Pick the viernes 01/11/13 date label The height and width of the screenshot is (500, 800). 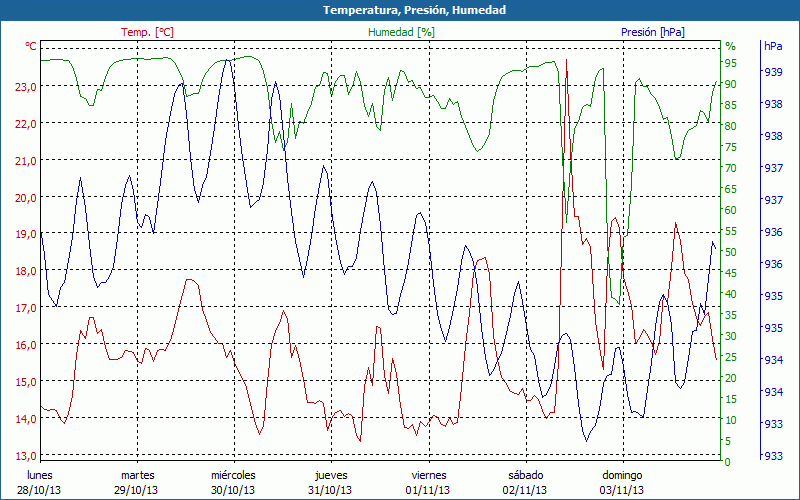point(428,482)
